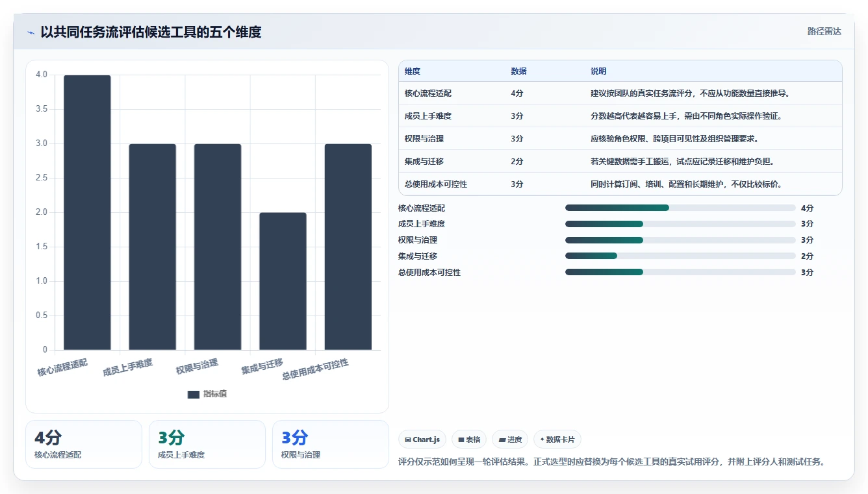
Task: Click the 核心流程适配 bar in the chart
Action: [87, 212]
